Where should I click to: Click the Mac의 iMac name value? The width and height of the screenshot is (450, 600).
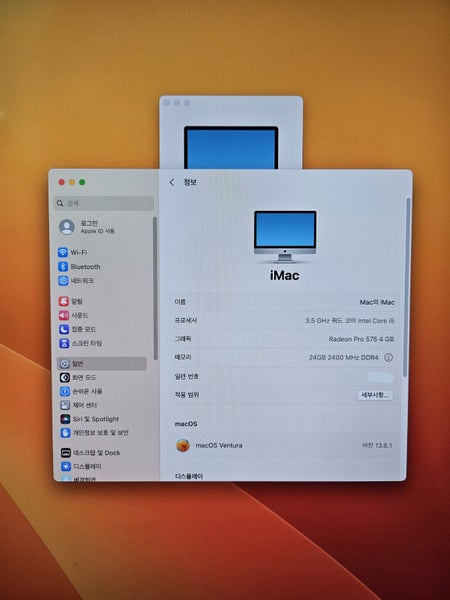[377, 302]
